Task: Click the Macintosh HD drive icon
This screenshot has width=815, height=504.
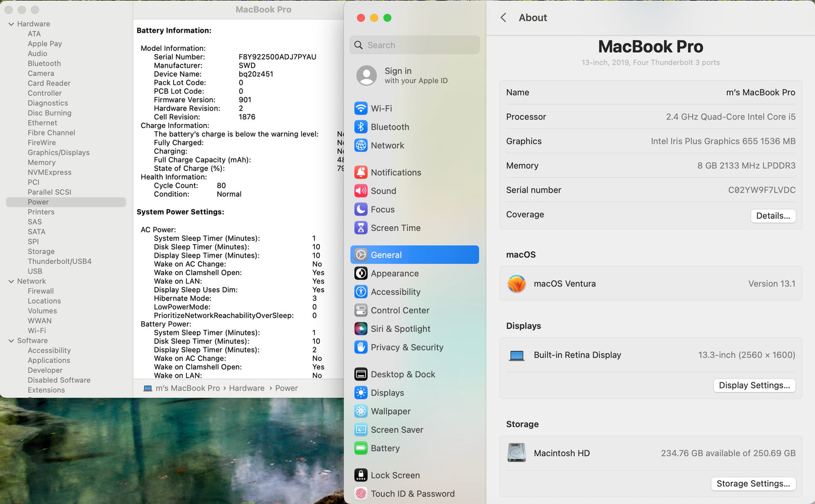Action: [516, 453]
